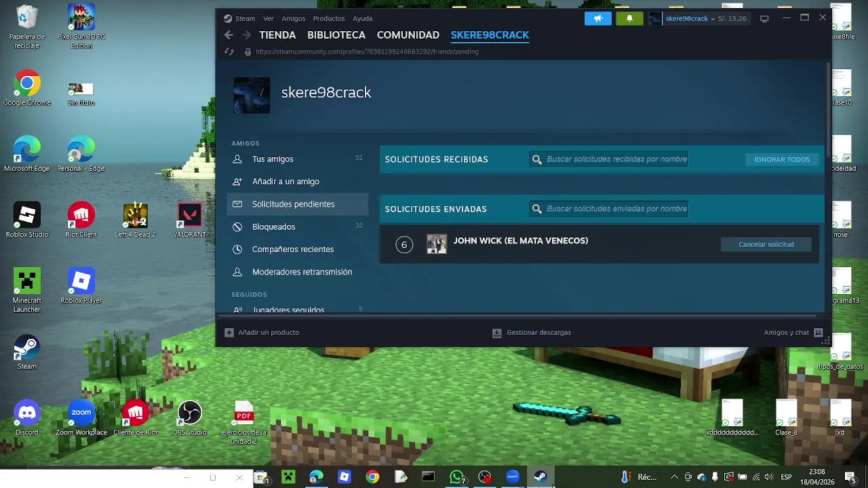Open Amigos y chat
Viewport: 868px width, 488px height.
point(793,333)
